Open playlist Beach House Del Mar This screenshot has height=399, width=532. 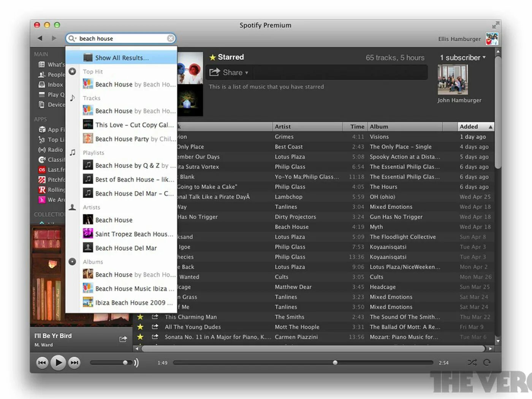coord(129,193)
